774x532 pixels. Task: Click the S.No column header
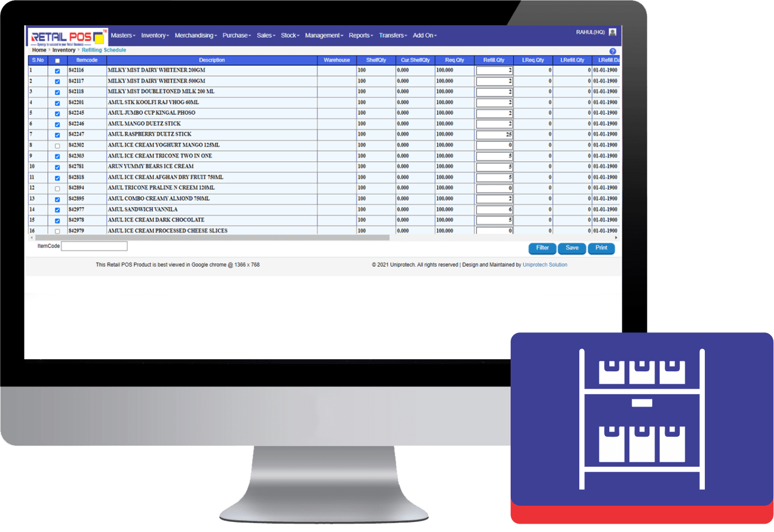pyautogui.click(x=38, y=60)
